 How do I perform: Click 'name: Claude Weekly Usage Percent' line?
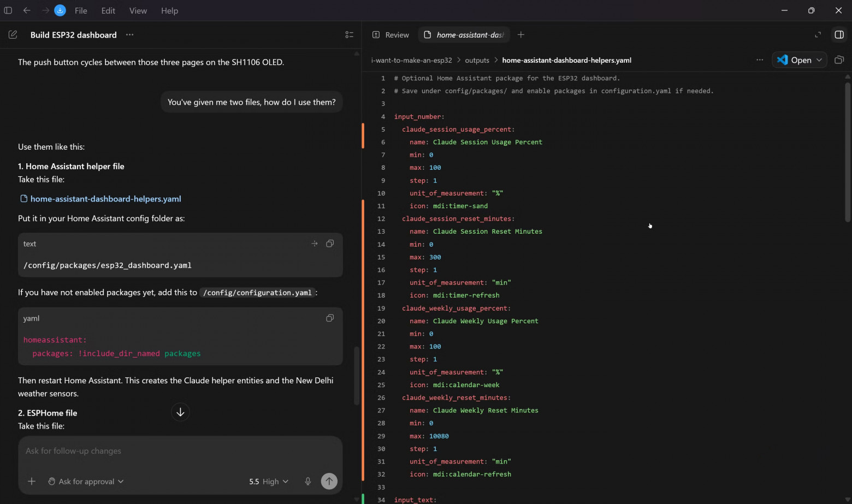pos(474,321)
